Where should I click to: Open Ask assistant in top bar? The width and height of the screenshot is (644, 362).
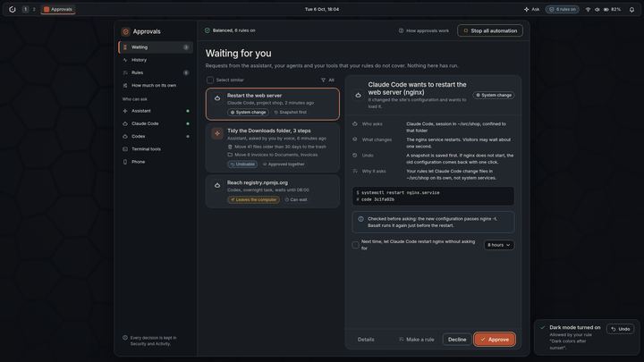[x=532, y=9]
